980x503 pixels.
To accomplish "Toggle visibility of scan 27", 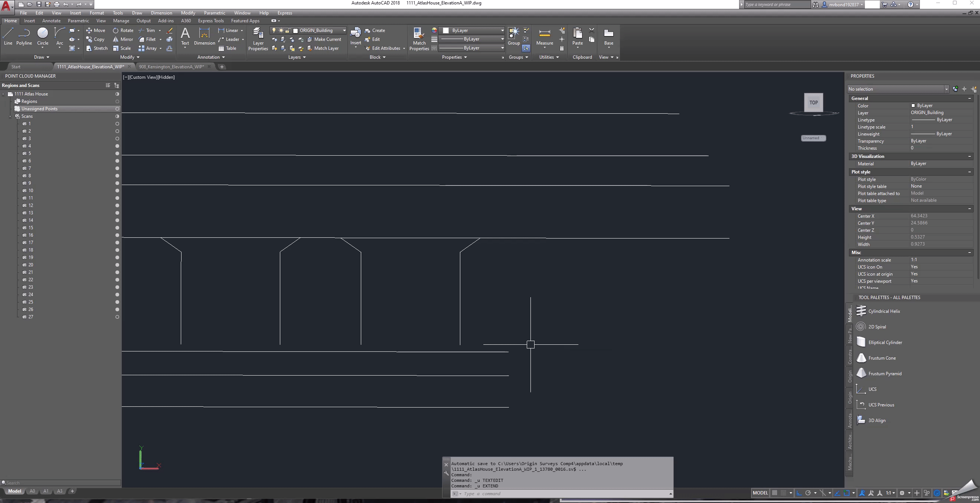I will coord(117,317).
